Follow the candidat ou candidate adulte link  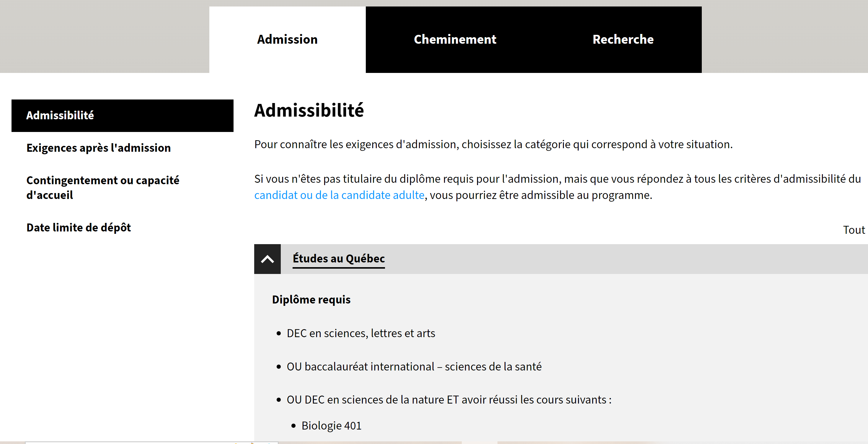point(339,195)
